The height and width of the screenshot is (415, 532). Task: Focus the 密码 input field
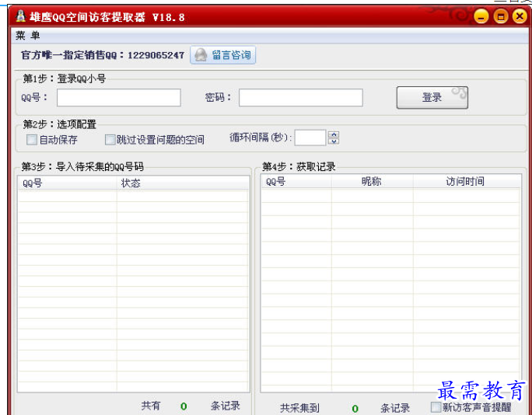[300, 98]
